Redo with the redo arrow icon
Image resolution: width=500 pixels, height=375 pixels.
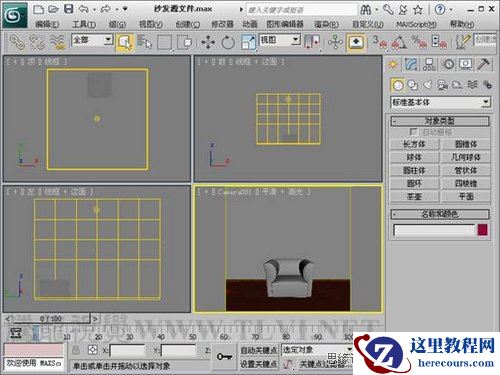[x=106, y=9]
